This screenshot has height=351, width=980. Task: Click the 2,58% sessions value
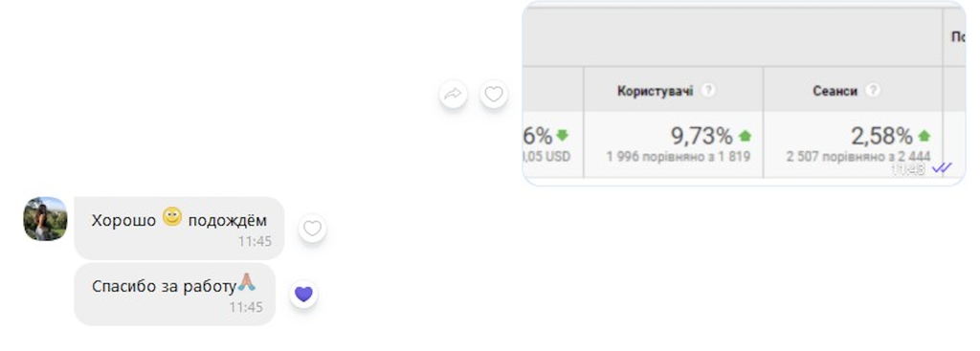pos(881,136)
